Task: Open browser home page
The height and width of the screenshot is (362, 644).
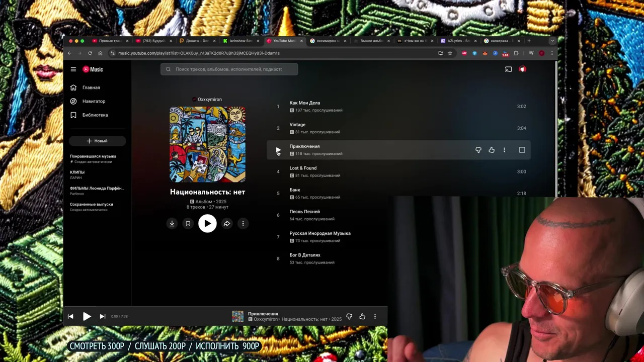Action: coord(100,53)
